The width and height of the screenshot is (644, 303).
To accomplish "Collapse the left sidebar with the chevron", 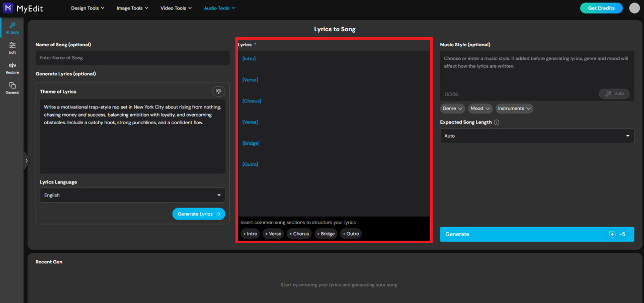I will (x=27, y=161).
